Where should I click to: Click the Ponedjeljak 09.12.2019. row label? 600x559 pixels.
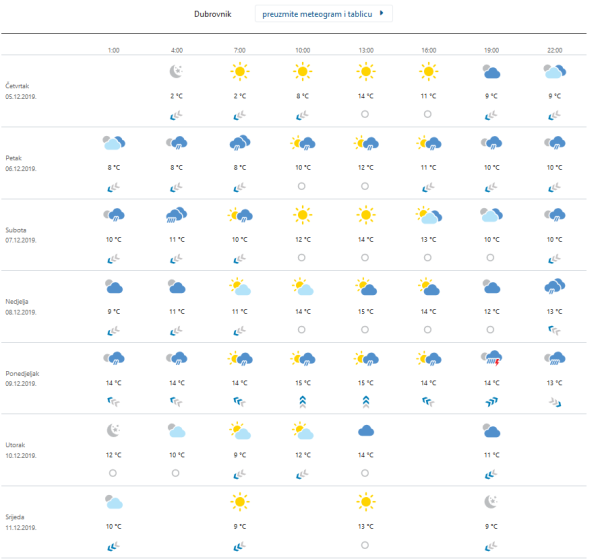tap(28, 377)
